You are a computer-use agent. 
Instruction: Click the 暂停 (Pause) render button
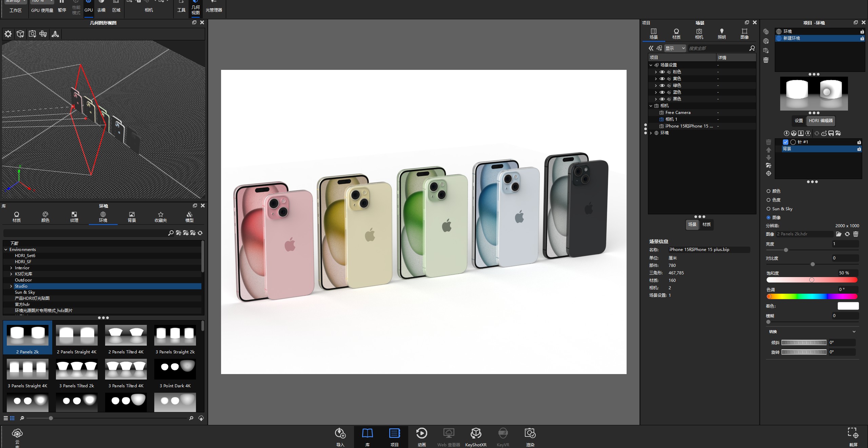62,6
